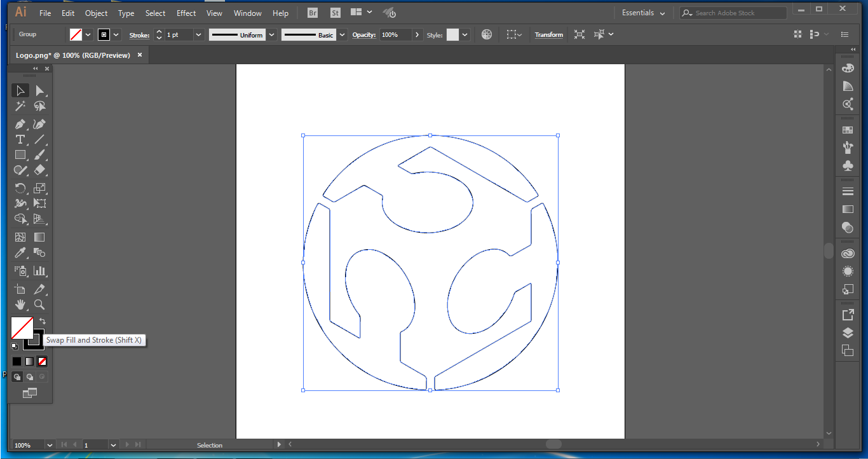
Task: Open stroke weight dropdown
Action: pyautogui.click(x=198, y=35)
